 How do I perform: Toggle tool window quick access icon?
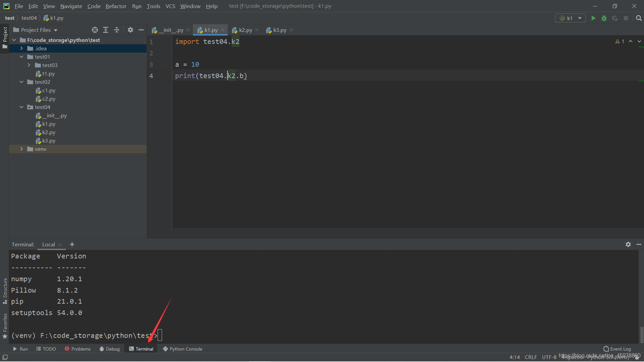(x=5, y=357)
